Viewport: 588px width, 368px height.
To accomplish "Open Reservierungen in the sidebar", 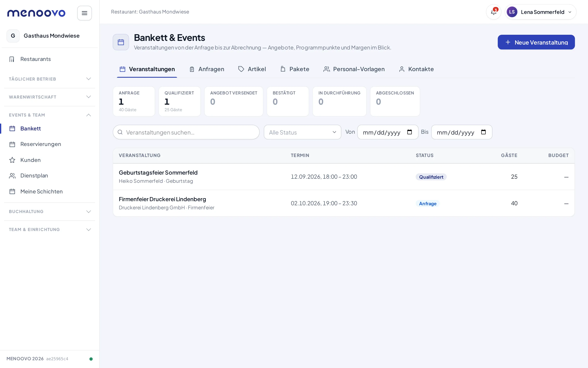I will click(x=50, y=144).
